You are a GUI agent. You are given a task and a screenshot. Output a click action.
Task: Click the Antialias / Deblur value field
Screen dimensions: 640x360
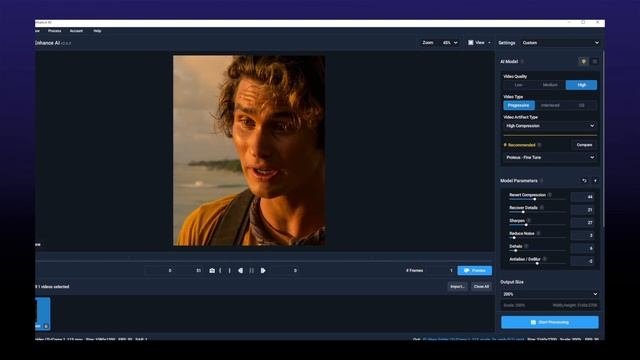[582, 261]
